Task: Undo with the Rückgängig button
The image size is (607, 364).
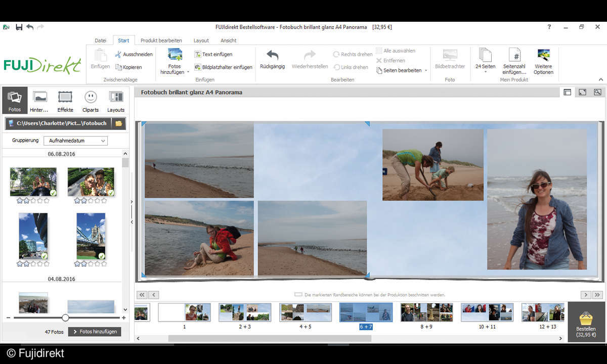Action: point(272,60)
